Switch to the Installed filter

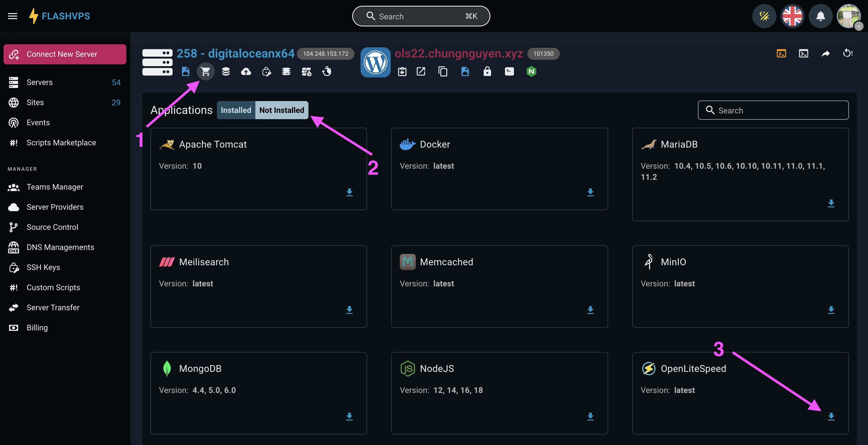(236, 110)
